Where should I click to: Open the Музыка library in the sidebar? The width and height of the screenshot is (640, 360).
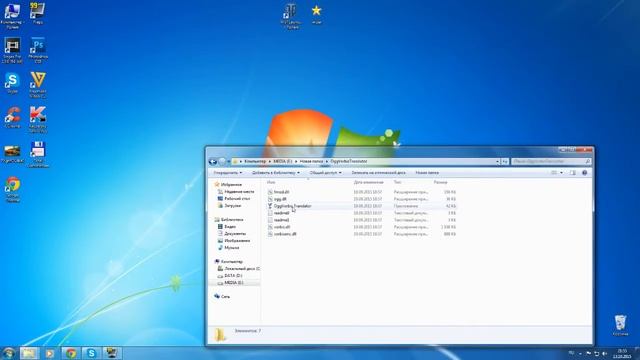229,247
